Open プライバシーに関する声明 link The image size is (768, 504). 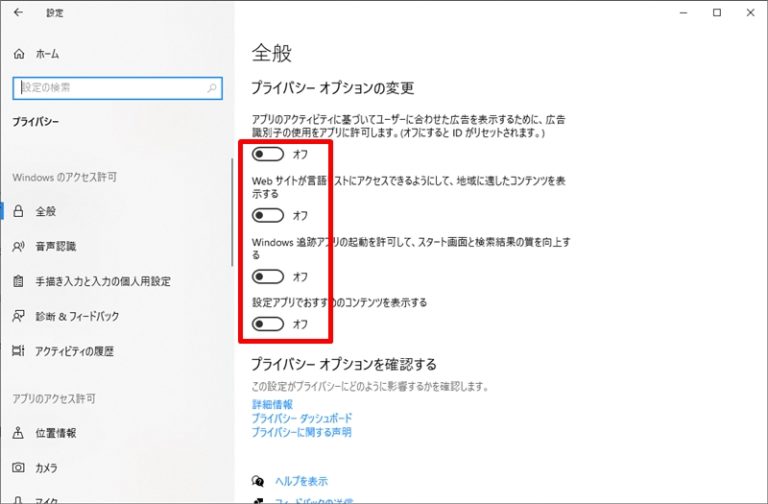(302, 432)
